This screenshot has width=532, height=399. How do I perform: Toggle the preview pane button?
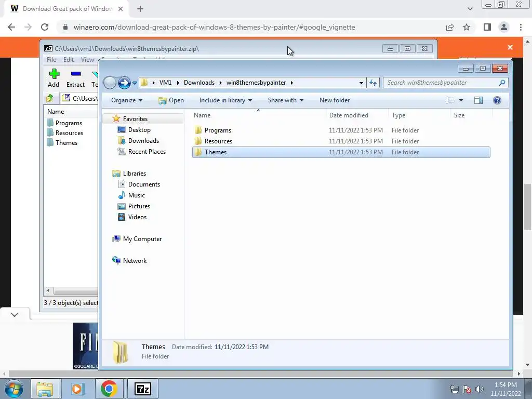(478, 100)
